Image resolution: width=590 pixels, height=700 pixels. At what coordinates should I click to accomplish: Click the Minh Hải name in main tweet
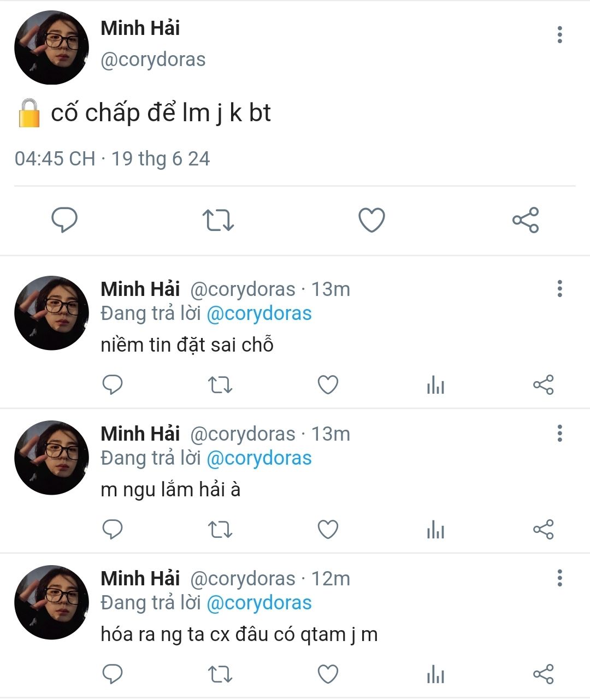140,28
